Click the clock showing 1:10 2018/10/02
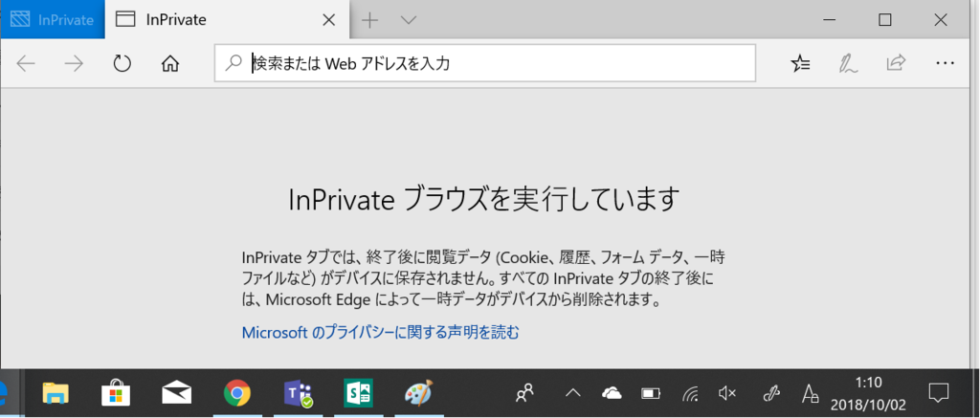The width and height of the screenshot is (980, 418). 869,393
